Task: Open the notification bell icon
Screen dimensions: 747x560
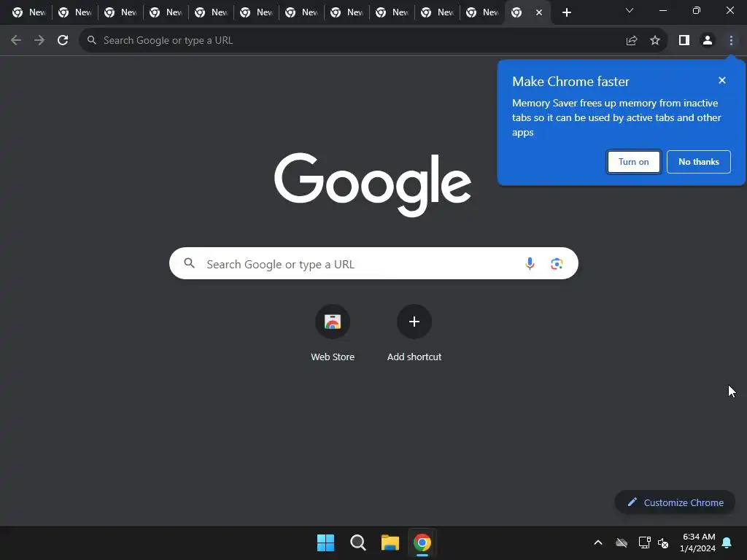Action: point(727,542)
